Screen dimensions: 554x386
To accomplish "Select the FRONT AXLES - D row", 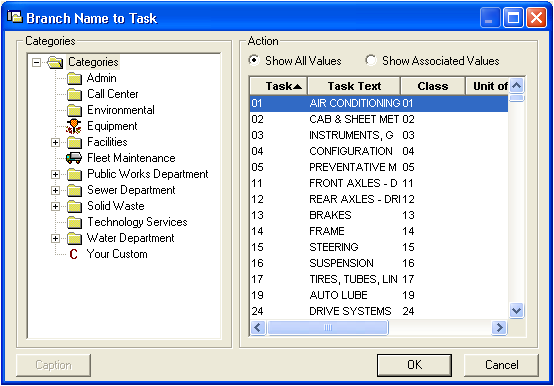I will 379,183.
